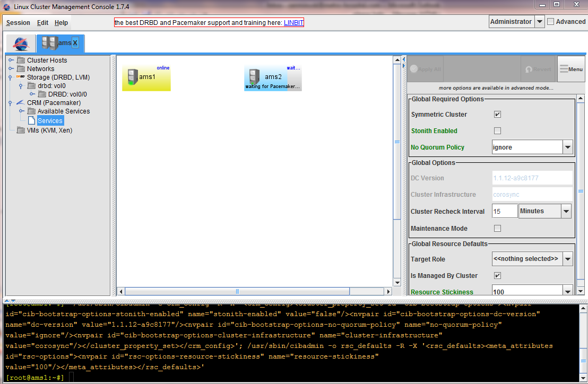
Task: Open the hamburger Menu button
Action: click(571, 69)
